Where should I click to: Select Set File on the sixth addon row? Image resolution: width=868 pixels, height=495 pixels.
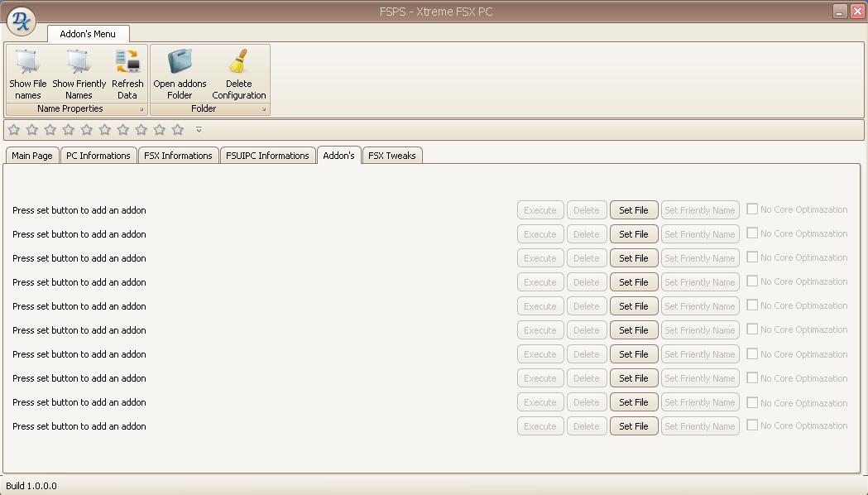click(x=634, y=330)
